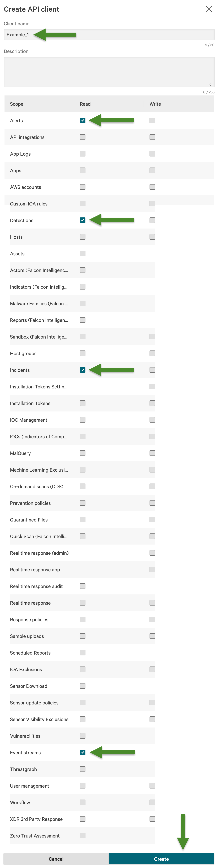Disable the Event streams Read scope
218x868 pixels.
pyautogui.click(x=82, y=752)
